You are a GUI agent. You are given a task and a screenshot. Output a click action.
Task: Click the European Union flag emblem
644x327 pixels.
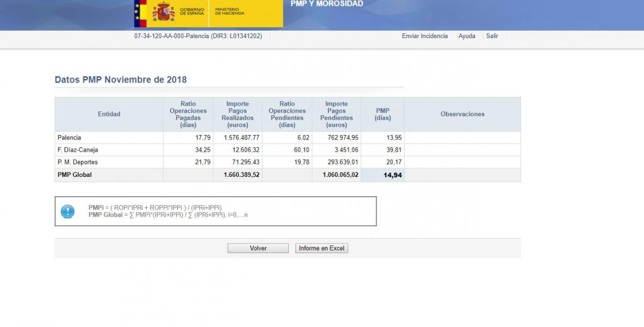[140, 12]
